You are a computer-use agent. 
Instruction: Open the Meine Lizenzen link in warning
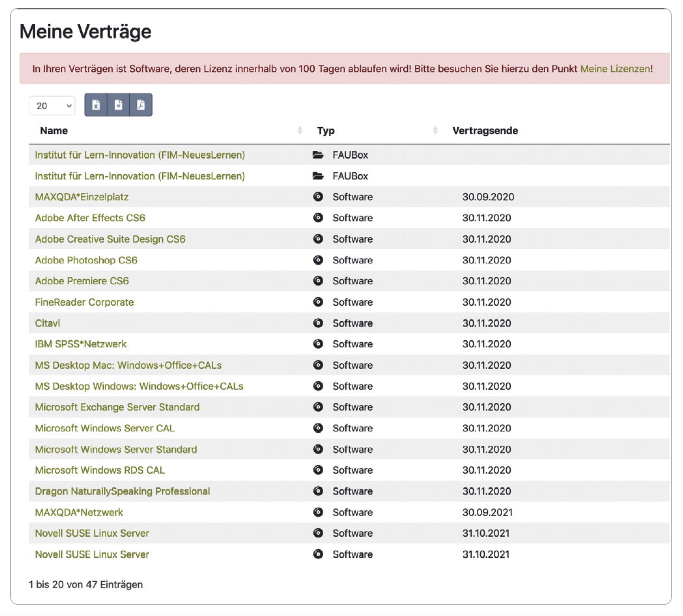tap(615, 69)
